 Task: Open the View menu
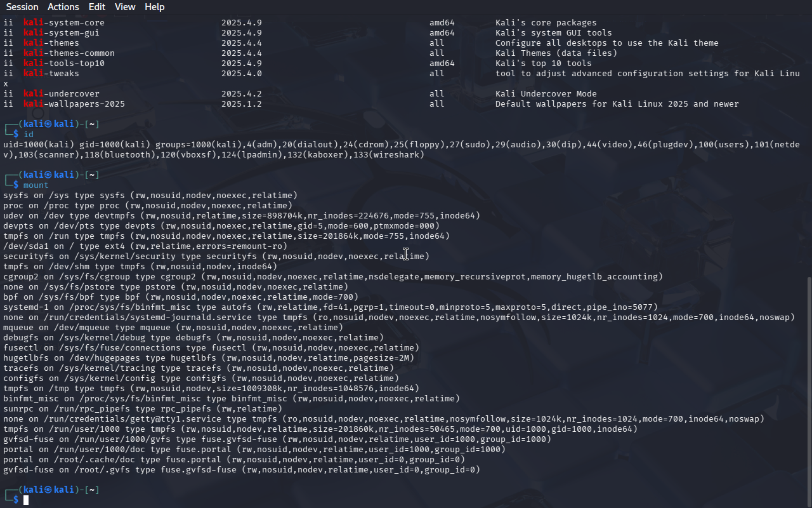125,7
